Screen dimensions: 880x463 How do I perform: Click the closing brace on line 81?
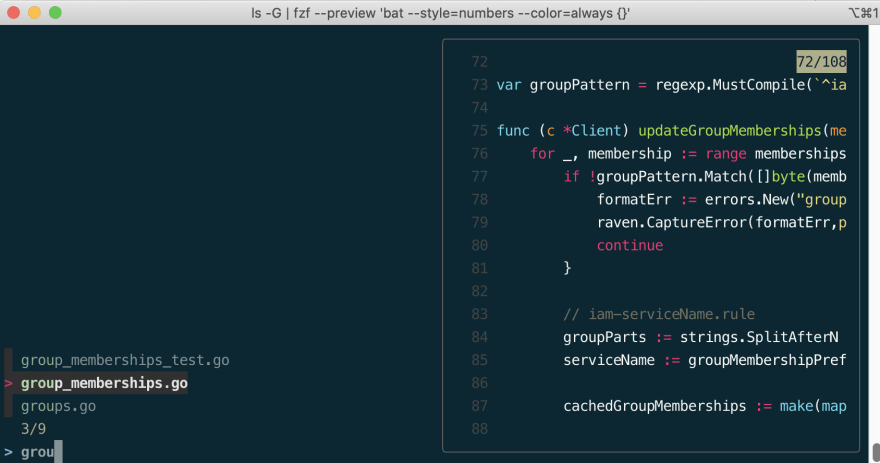pyautogui.click(x=567, y=268)
